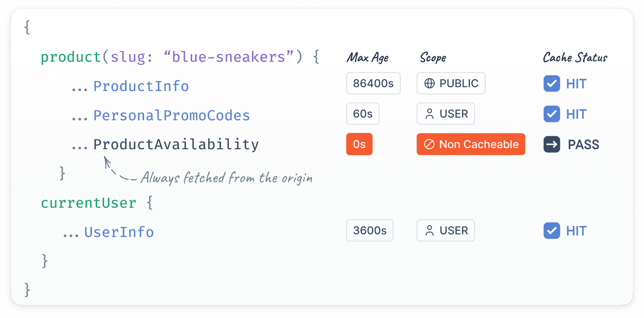Click the Scope column header

pyautogui.click(x=433, y=58)
